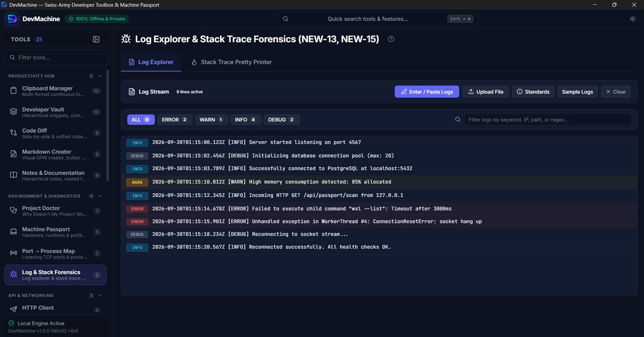Screen dimensions: 644x337
Task: Filter logs by DEBUG level
Action: click(281, 120)
